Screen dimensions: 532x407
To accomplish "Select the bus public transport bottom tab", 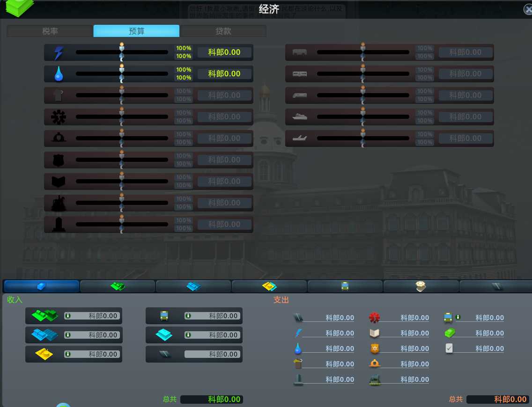I will pos(345,286).
